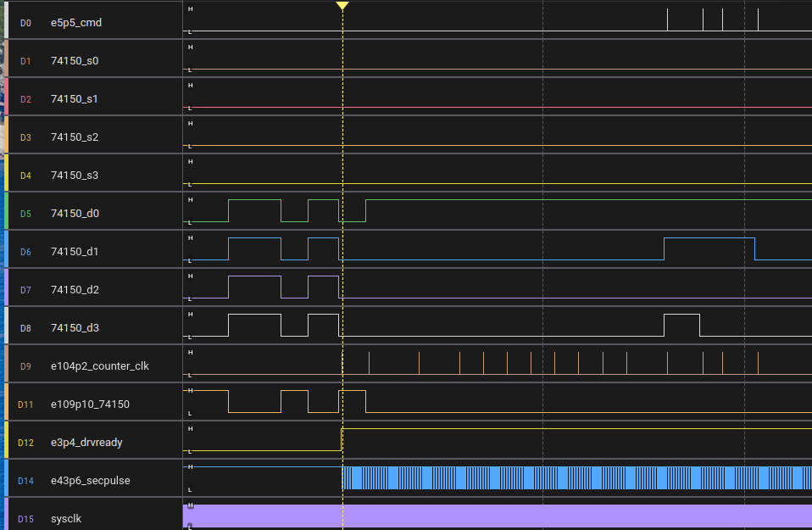812x530 pixels.
Task: Click the D3 channel index
Action: 25,138
